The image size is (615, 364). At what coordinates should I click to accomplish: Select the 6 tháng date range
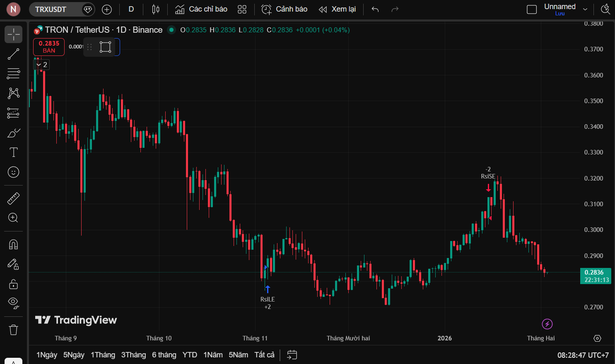pos(164,355)
